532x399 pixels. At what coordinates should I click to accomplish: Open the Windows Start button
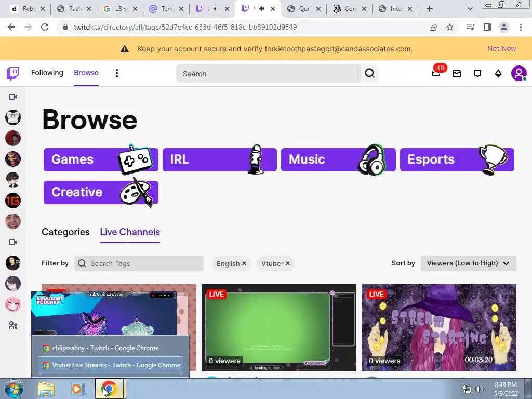(14, 389)
